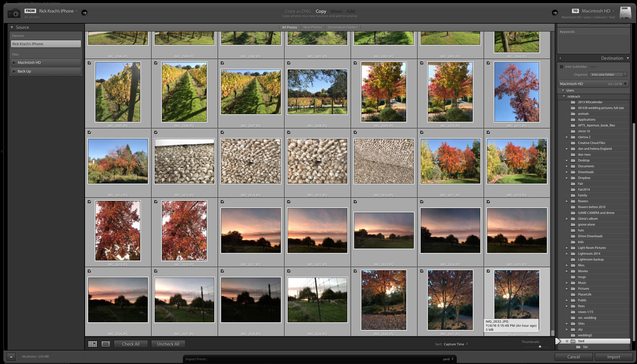Viewport: 637px width, 364px height.
Task: Click the folder icon for Movies
Action: click(573, 271)
